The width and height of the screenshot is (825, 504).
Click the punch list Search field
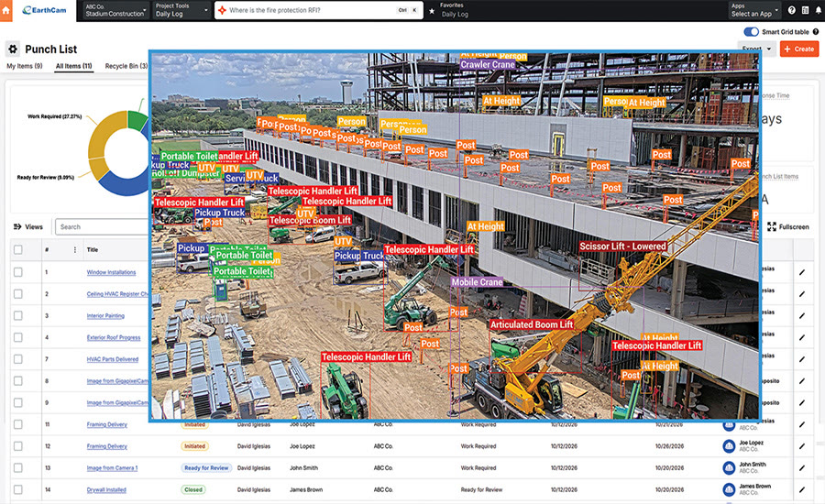(x=103, y=226)
